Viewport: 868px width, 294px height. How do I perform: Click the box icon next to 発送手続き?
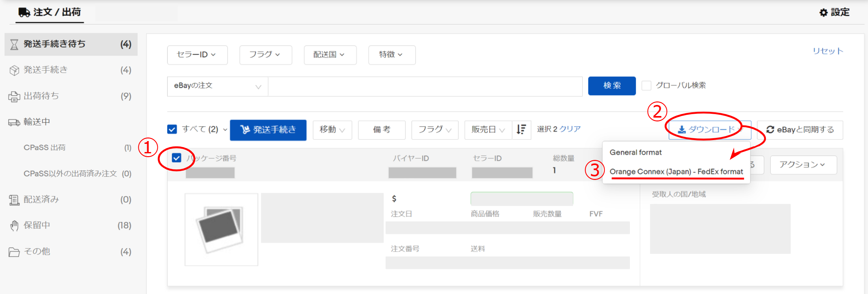[14, 70]
